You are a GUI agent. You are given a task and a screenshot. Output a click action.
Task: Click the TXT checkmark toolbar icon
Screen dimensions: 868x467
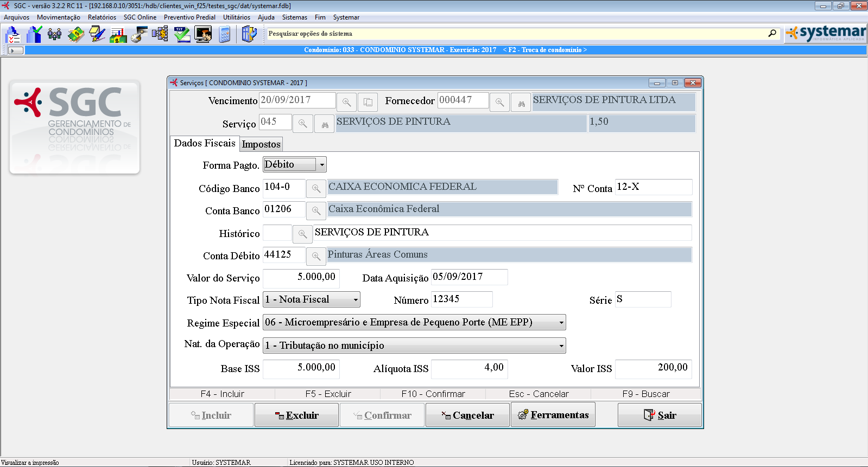(x=182, y=35)
